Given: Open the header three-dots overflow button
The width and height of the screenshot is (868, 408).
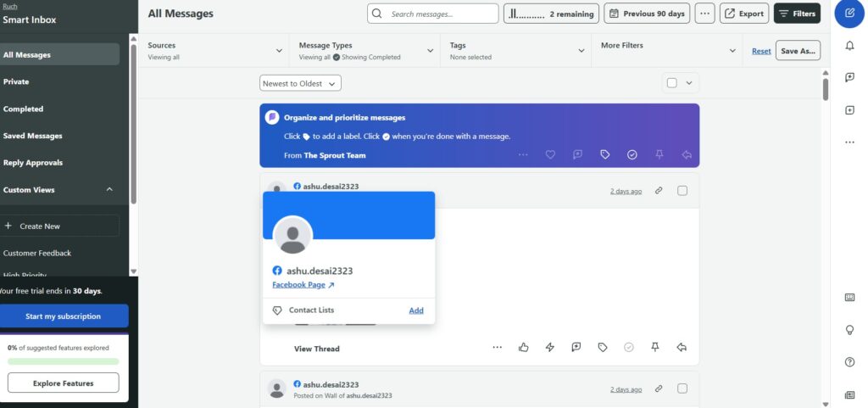Looking at the screenshot, I should (x=704, y=14).
